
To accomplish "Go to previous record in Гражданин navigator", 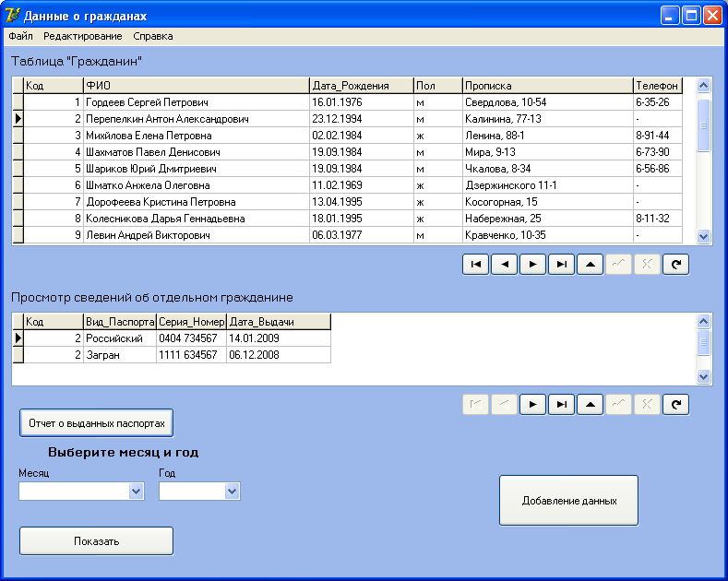I will 504,264.
